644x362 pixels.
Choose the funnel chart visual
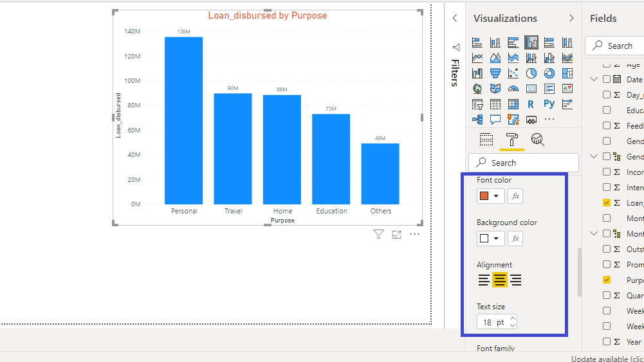[x=495, y=73]
